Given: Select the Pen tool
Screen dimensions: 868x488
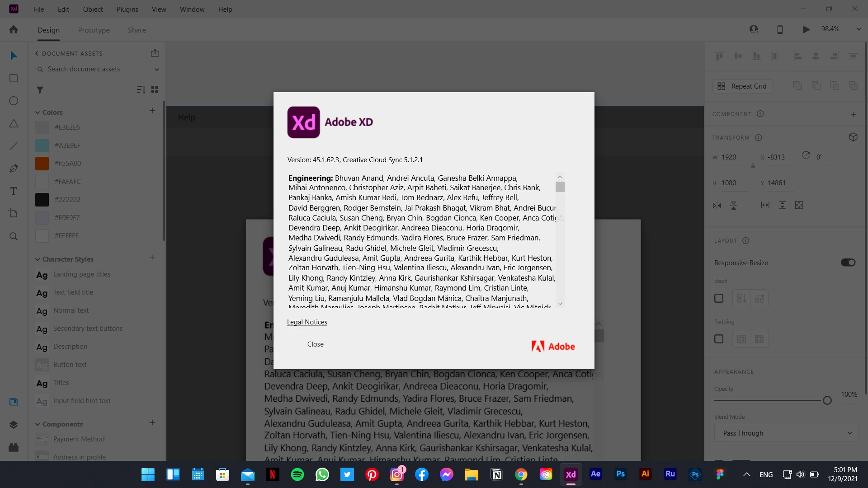Looking at the screenshot, I should click(x=14, y=169).
